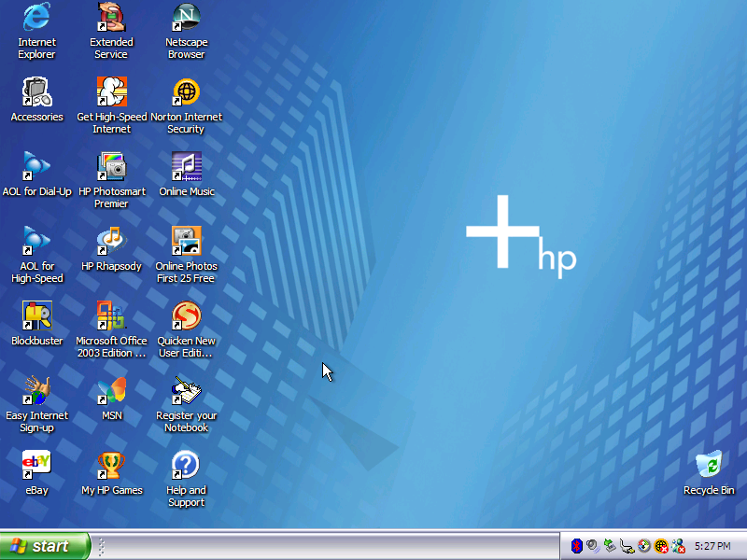Open HP Rhapsody music player
This screenshot has width=747, height=560.
[111, 243]
